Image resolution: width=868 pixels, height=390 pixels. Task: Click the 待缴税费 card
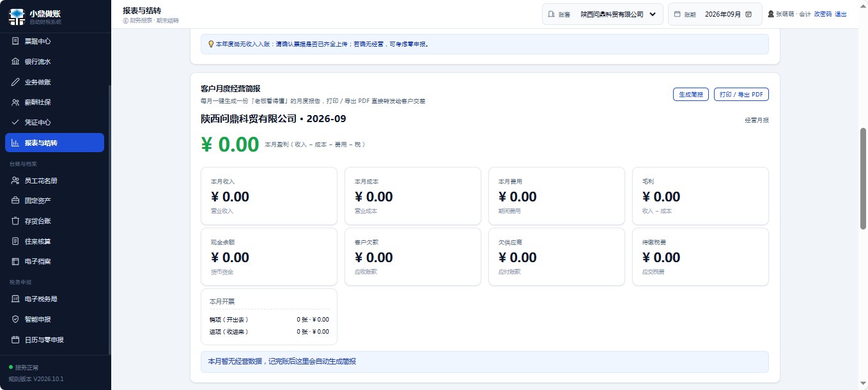[701, 256]
